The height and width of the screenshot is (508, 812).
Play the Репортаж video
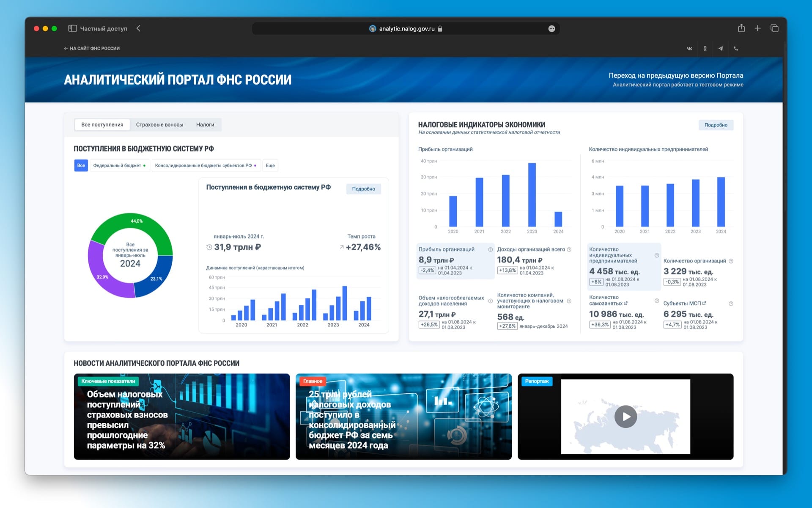(625, 417)
